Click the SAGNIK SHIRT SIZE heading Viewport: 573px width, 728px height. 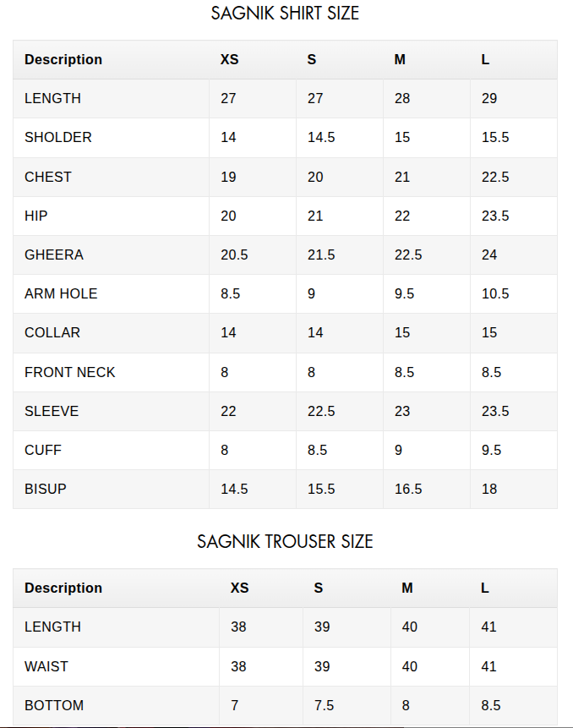pyautogui.click(x=285, y=13)
